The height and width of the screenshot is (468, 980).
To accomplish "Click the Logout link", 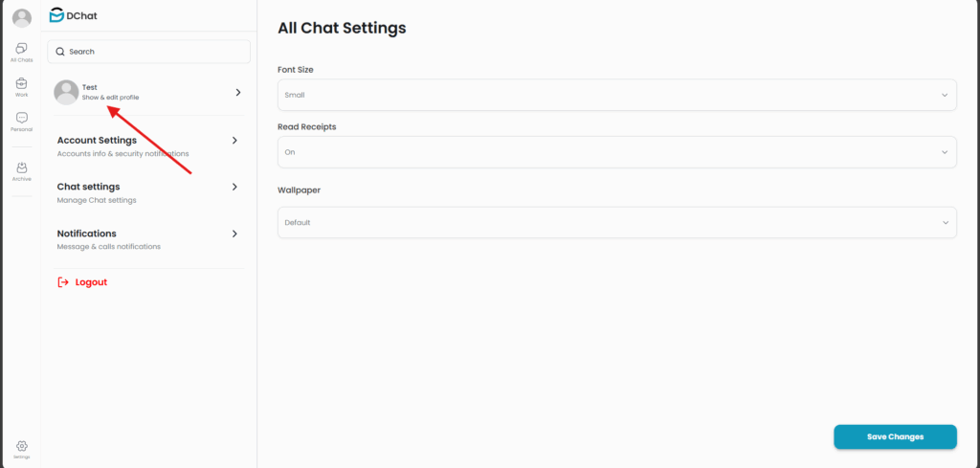I will pyautogui.click(x=91, y=282).
